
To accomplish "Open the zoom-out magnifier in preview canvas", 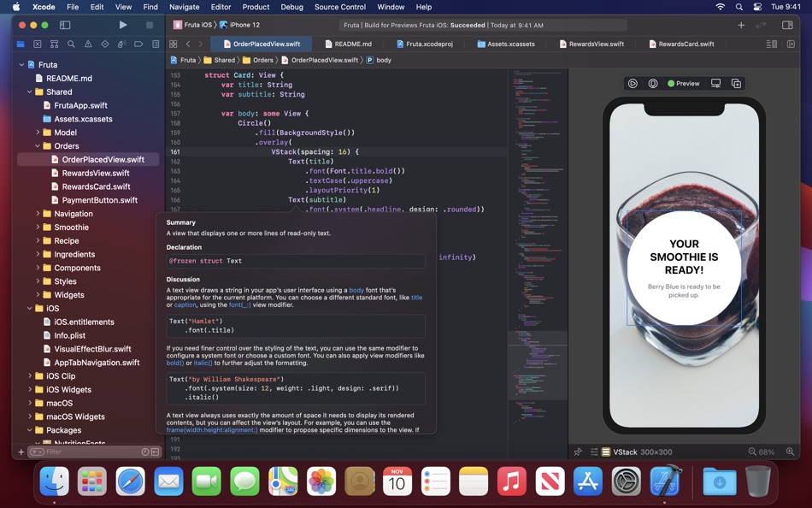I will [753, 452].
